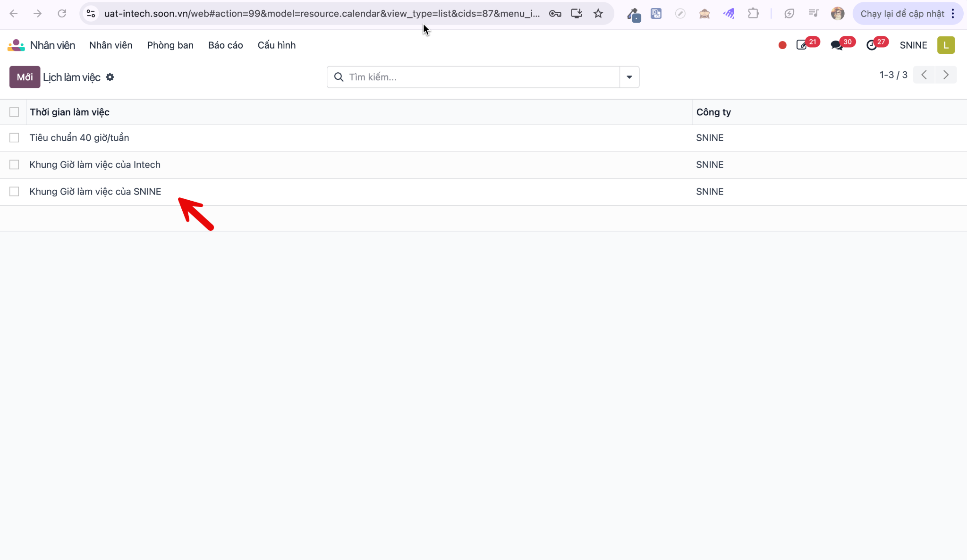Open the Chrome profile avatar
The height and width of the screenshot is (560, 967).
[838, 14]
